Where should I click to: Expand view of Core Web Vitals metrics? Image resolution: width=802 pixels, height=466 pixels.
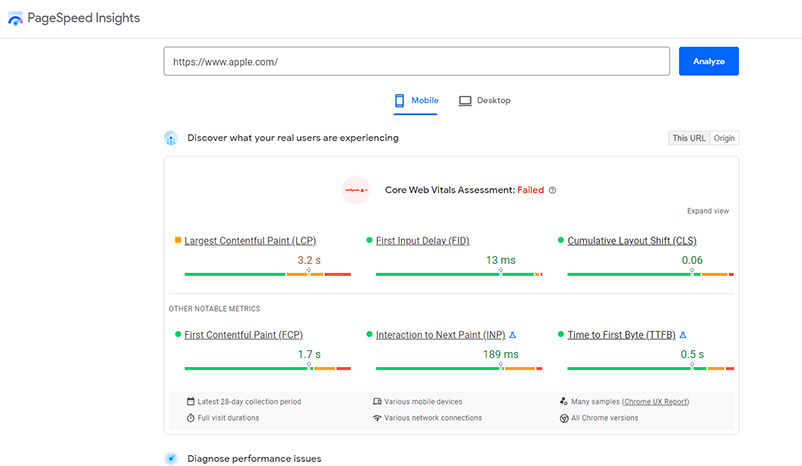pyautogui.click(x=708, y=211)
